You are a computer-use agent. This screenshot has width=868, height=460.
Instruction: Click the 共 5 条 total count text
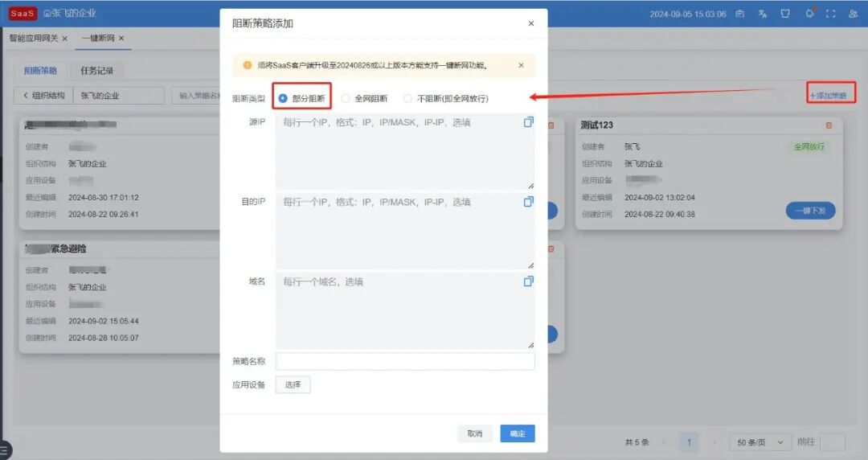click(637, 442)
